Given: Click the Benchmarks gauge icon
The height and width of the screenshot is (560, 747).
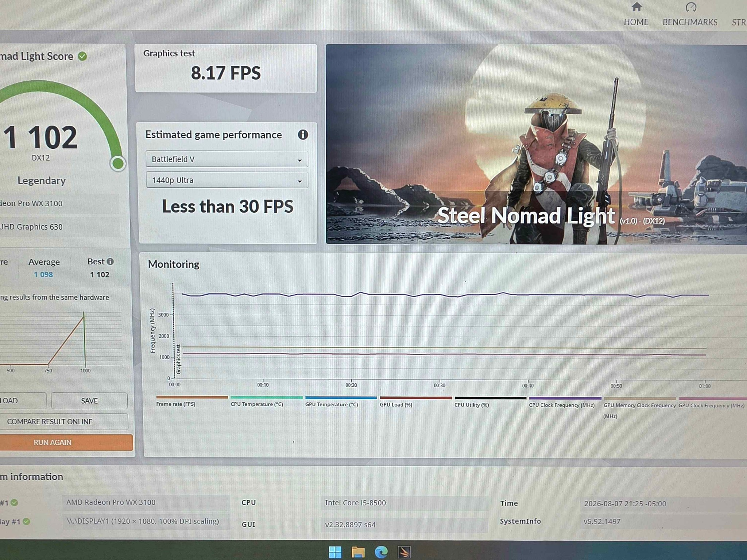Looking at the screenshot, I should coord(691,7).
